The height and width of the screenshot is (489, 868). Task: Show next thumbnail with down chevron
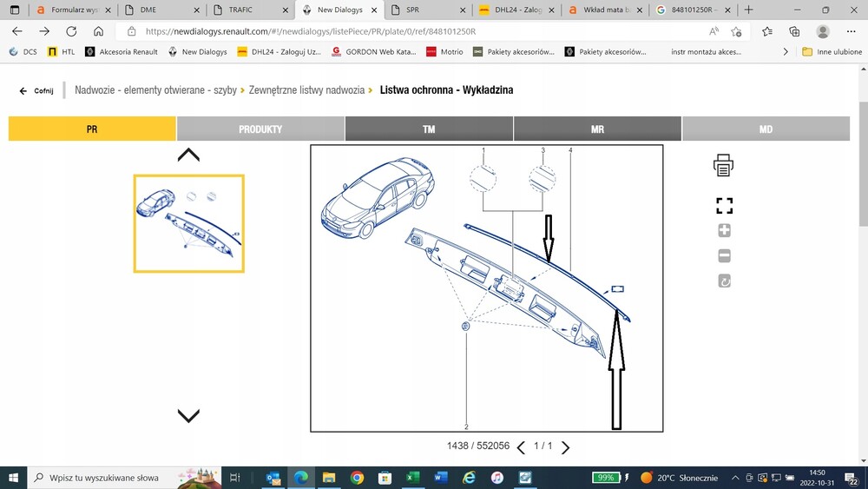tap(188, 415)
